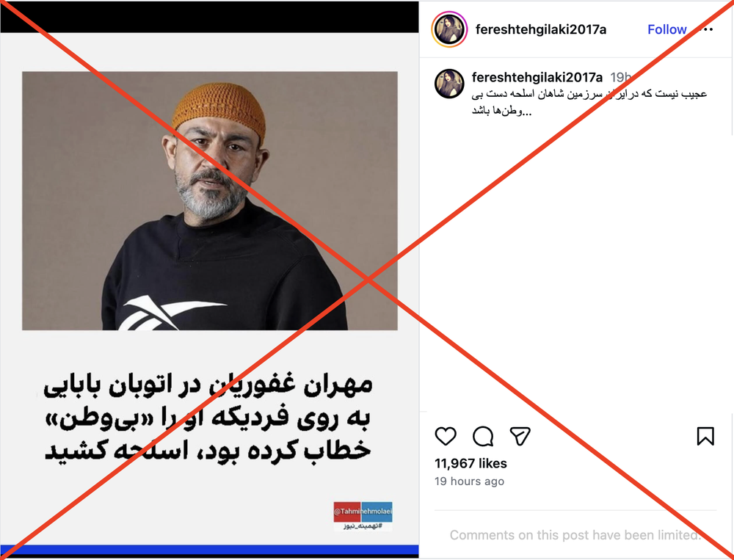Save post with bookmark icon

[705, 437]
